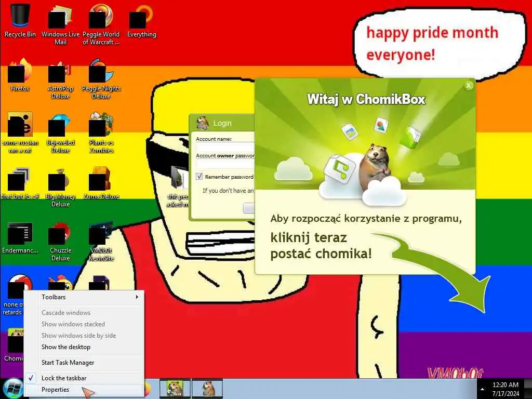
Task: Click Show windows side by side entry
Action: point(84,335)
